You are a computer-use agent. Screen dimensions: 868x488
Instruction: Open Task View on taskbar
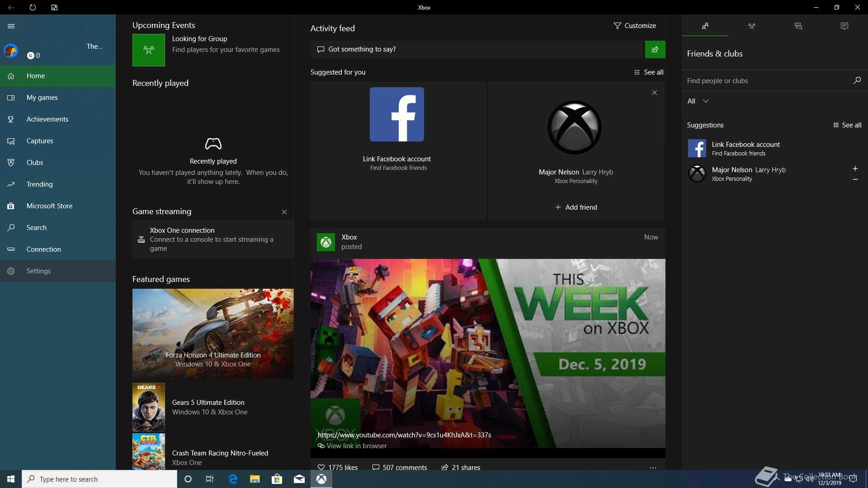pyautogui.click(x=210, y=479)
